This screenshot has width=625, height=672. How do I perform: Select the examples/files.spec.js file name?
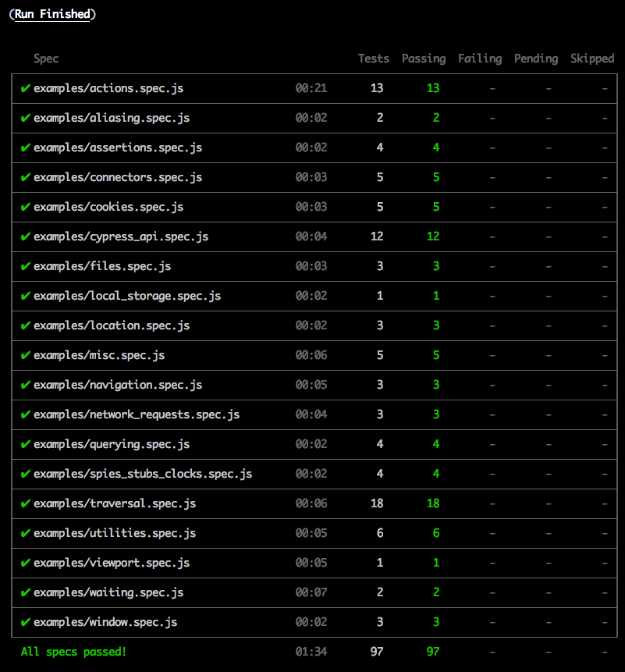[102, 266]
